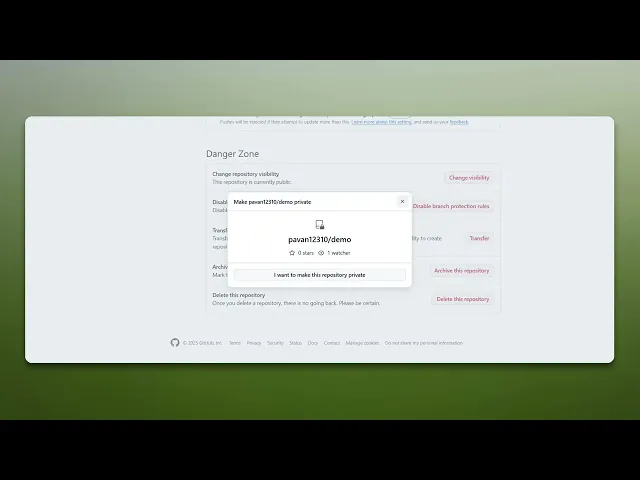Open Manage cookies footer link
Image resolution: width=640 pixels, height=480 pixels.
pos(362,343)
